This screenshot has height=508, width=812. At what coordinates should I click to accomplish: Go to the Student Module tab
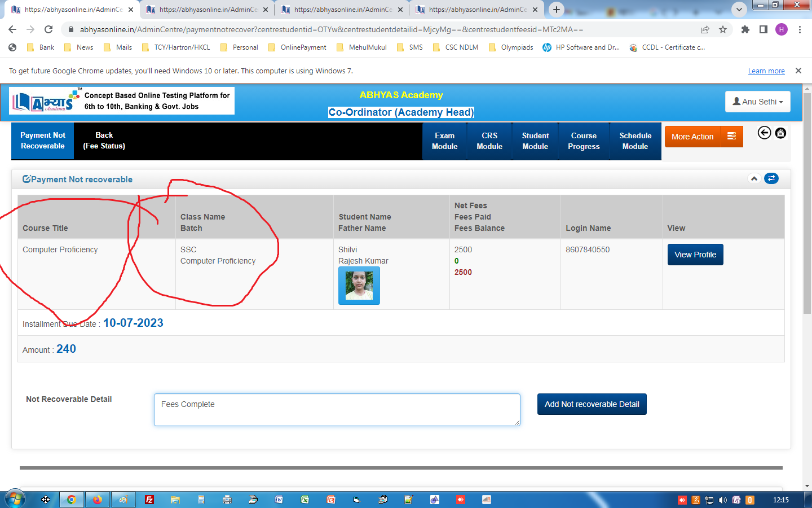535,141
